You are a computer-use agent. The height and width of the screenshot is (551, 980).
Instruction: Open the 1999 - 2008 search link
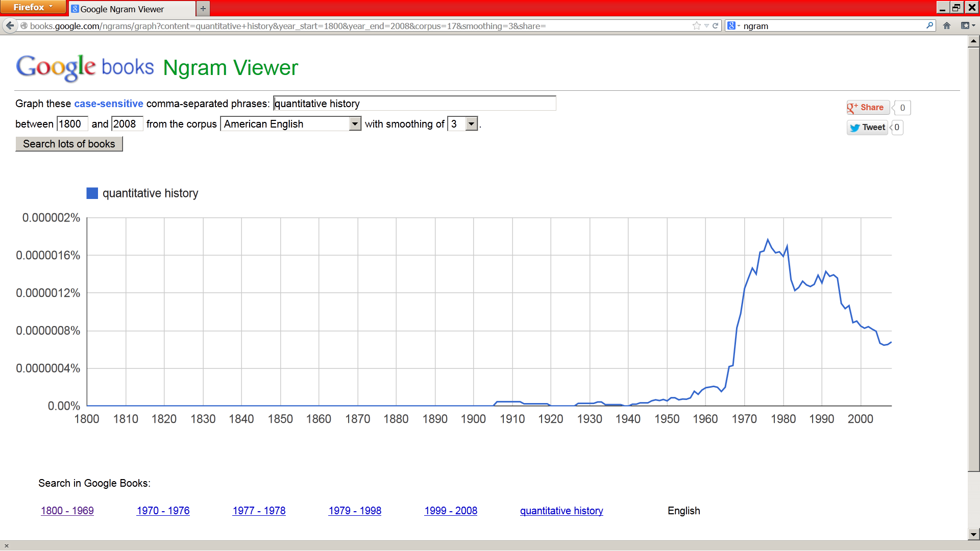451,511
